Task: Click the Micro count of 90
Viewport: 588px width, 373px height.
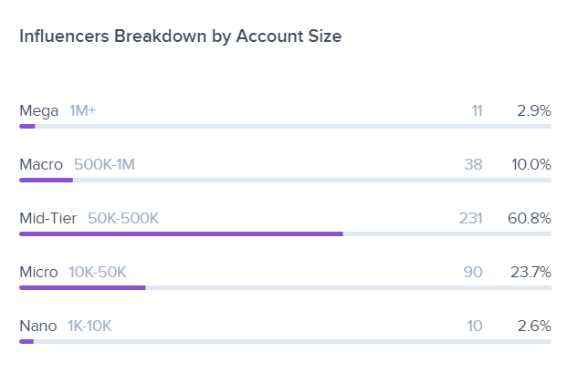Action: [473, 273]
